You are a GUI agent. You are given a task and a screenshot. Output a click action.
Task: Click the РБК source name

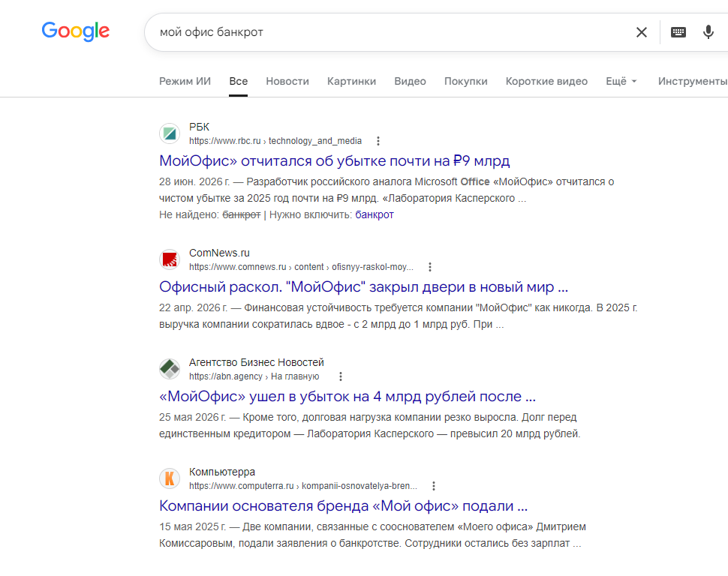pyautogui.click(x=199, y=127)
